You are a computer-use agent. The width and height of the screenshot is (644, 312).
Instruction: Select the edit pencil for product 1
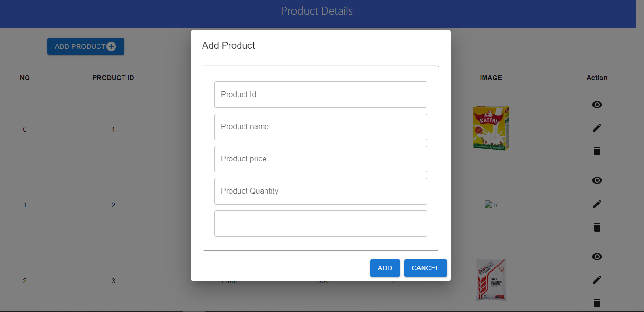pyautogui.click(x=597, y=128)
